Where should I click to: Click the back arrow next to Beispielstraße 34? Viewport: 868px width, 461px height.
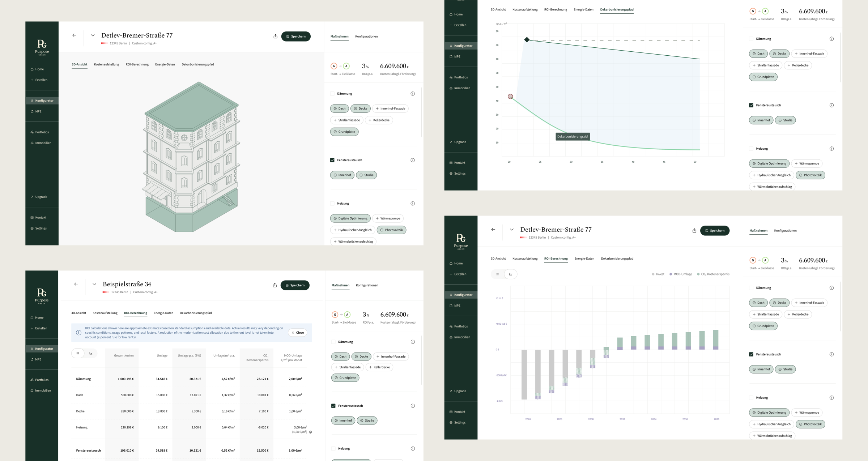(76, 284)
